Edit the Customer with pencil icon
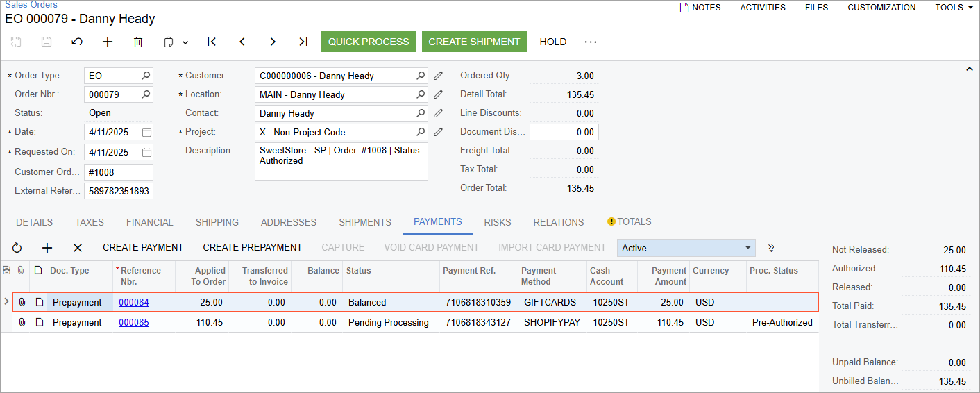Image resolution: width=980 pixels, height=393 pixels. pyautogui.click(x=439, y=76)
